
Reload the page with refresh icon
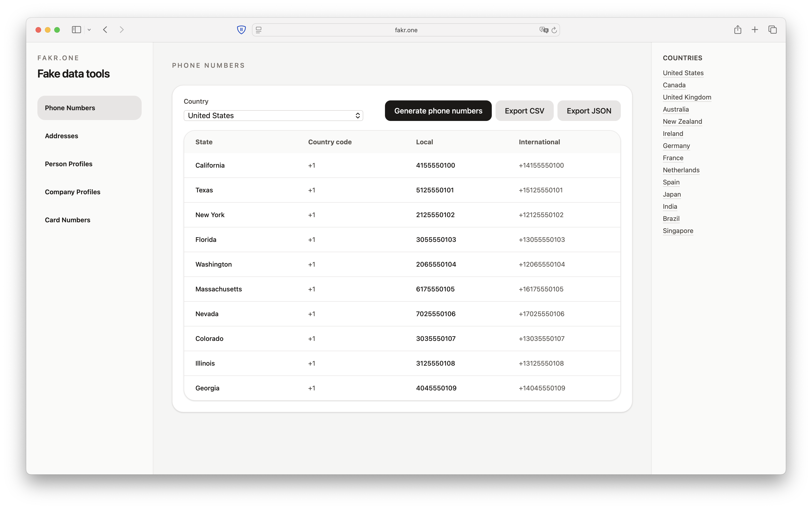tap(554, 30)
